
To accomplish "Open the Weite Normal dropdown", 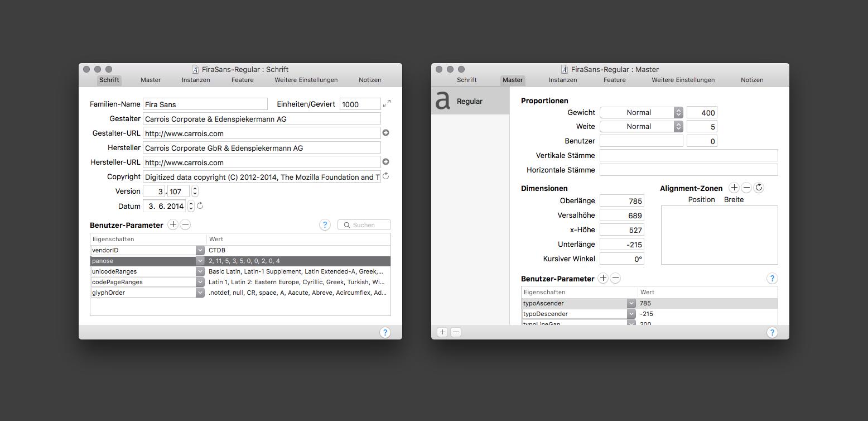I will [x=642, y=127].
